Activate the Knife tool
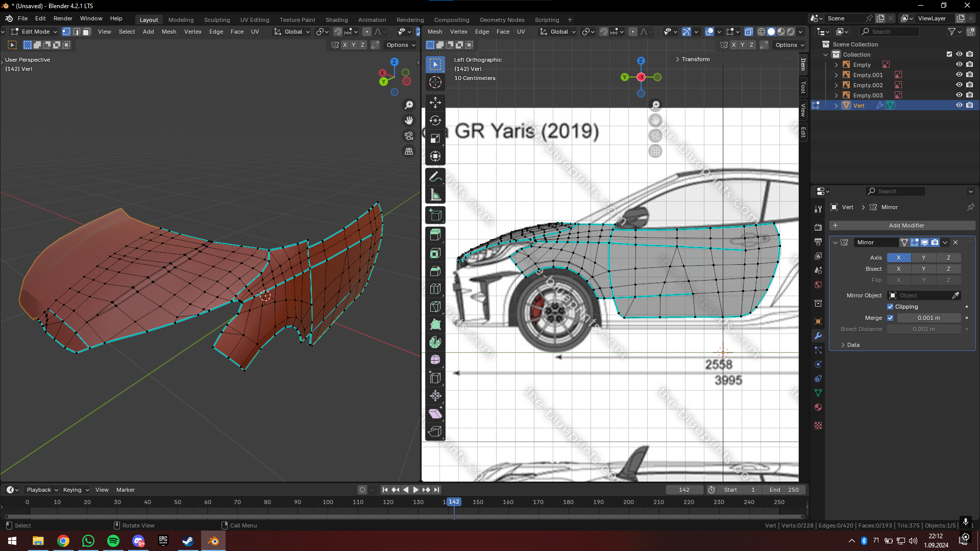Screen dimensions: 980x551 click(x=435, y=307)
